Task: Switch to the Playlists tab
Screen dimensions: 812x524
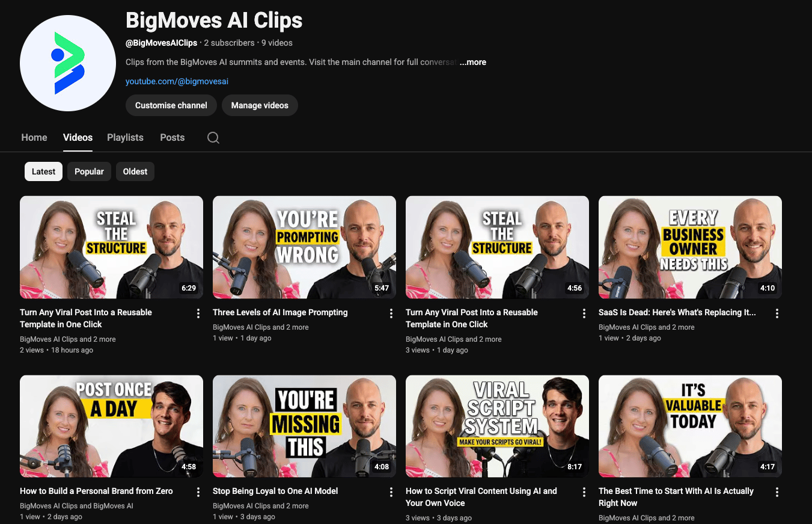Action: click(125, 138)
